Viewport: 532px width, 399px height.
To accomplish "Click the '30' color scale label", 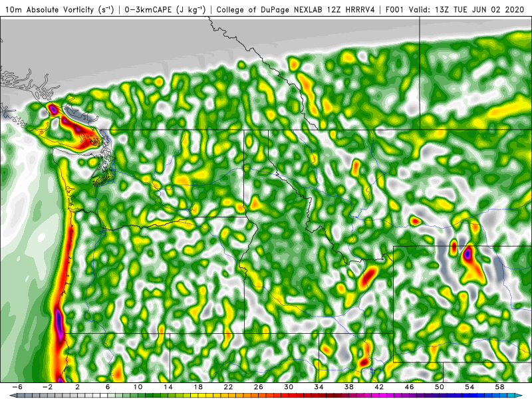I will [289, 387].
